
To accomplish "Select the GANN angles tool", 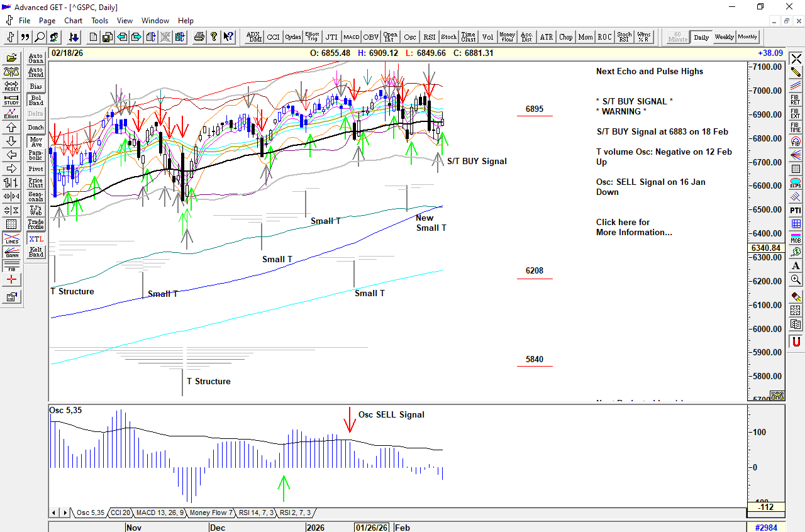I will tap(11, 252).
